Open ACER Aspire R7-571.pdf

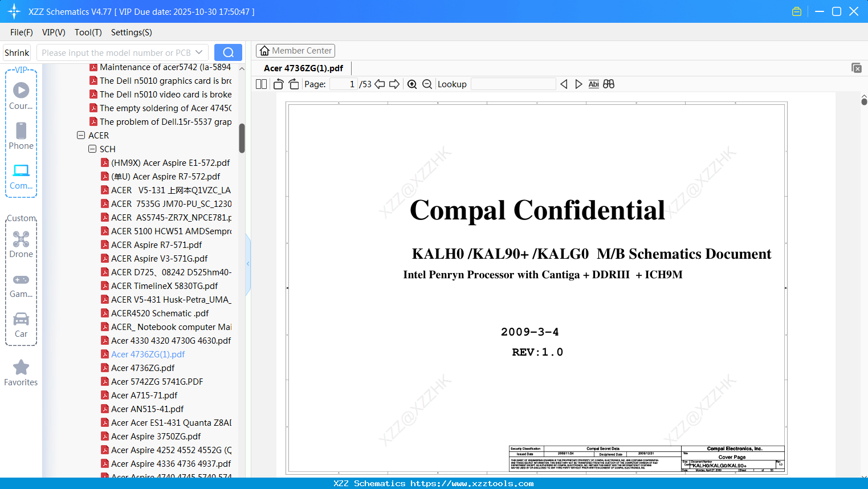pyautogui.click(x=152, y=245)
